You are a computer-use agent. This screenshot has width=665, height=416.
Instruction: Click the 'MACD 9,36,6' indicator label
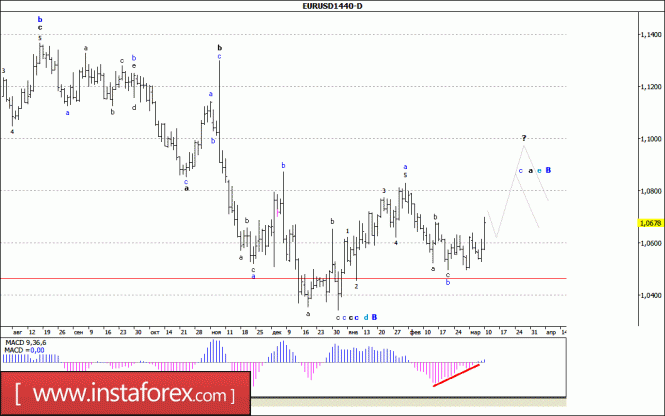[26, 343]
